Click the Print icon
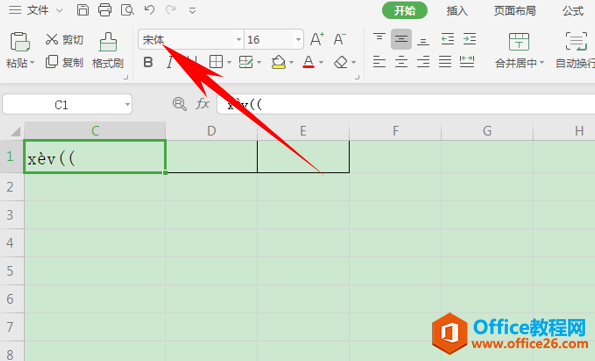This screenshot has width=595, height=361. coord(105,10)
